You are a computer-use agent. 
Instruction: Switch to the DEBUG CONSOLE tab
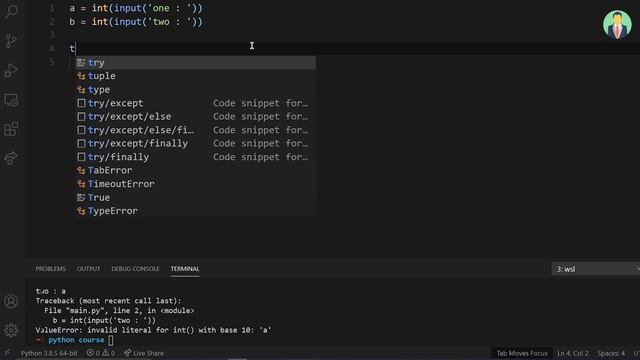click(136, 269)
